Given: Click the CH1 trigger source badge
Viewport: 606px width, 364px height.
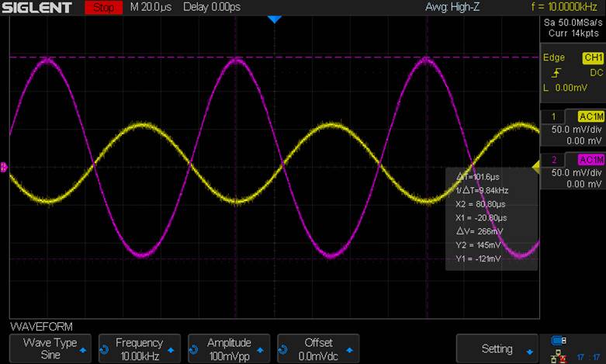Looking at the screenshot, I should pyautogui.click(x=593, y=58).
